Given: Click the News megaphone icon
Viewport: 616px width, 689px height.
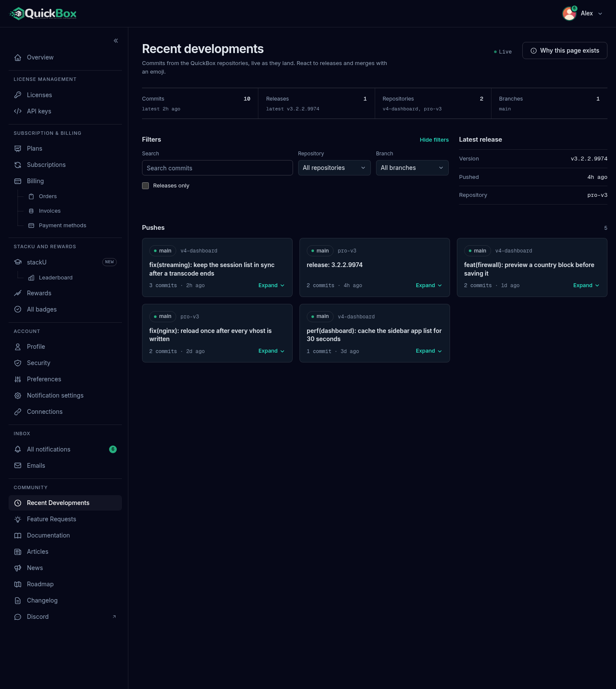Looking at the screenshot, I should pyautogui.click(x=18, y=568).
